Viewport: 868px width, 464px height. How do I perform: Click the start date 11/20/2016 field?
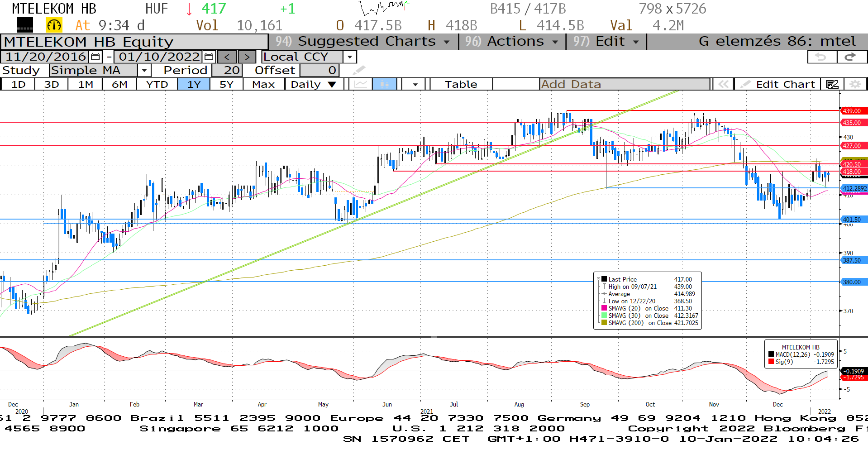[x=45, y=57]
